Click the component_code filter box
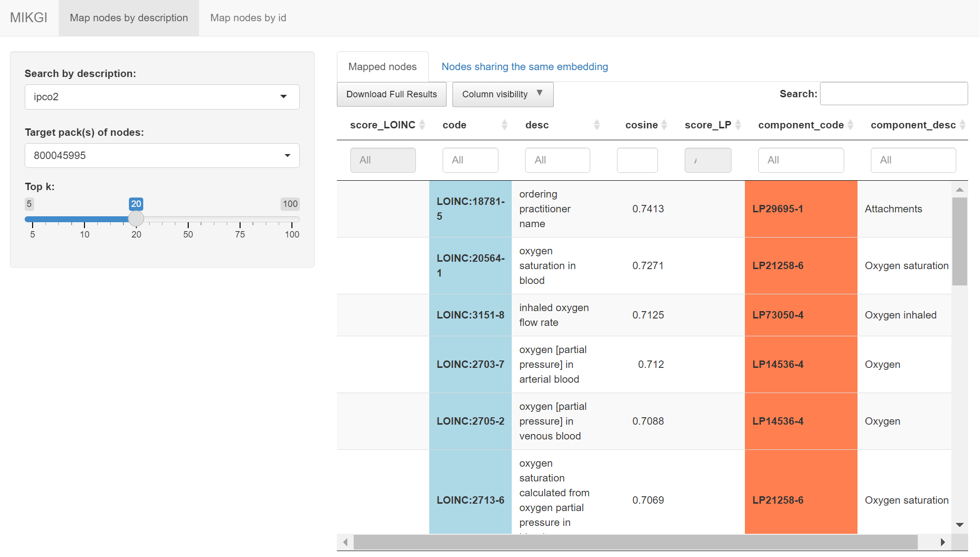Viewport: 980px width, 557px height. pos(800,160)
